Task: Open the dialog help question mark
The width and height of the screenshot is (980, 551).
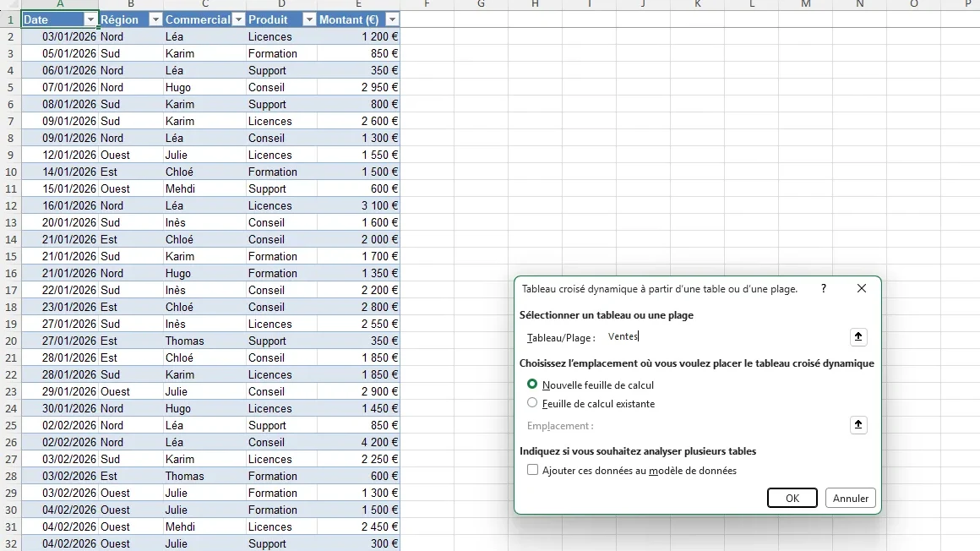Action: click(x=824, y=288)
